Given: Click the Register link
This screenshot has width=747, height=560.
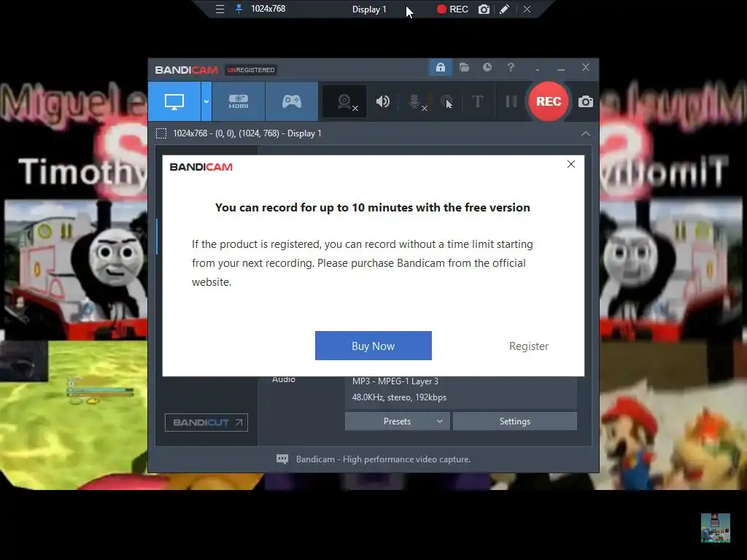Looking at the screenshot, I should [x=529, y=346].
